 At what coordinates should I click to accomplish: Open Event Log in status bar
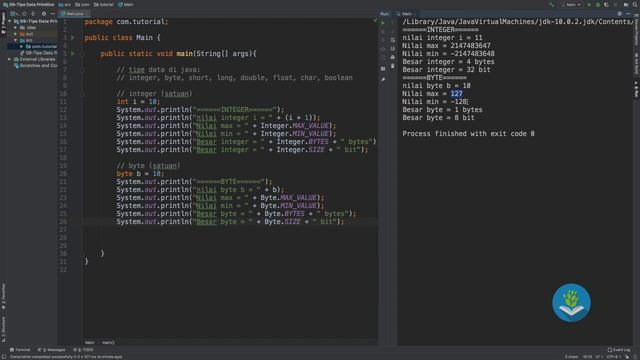click(619, 350)
